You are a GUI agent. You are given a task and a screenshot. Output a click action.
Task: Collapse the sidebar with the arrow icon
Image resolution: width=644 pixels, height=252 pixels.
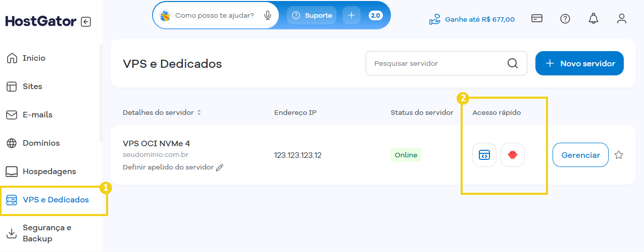tap(86, 22)
